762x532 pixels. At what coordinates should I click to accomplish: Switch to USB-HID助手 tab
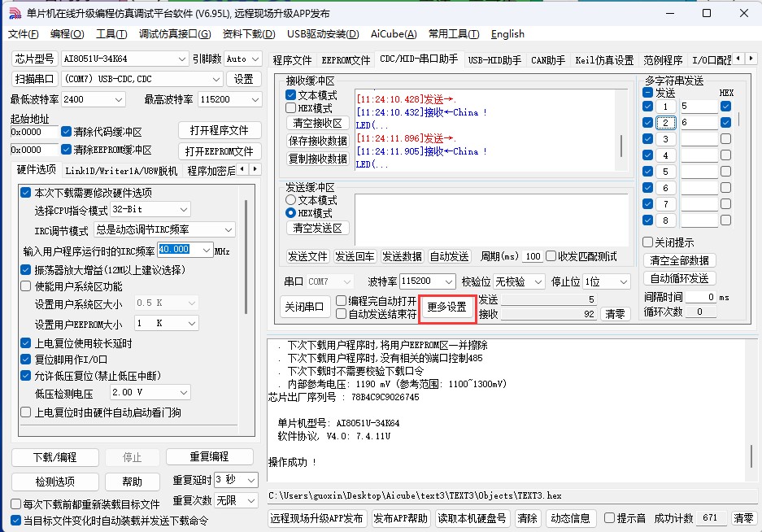[494, 60]
